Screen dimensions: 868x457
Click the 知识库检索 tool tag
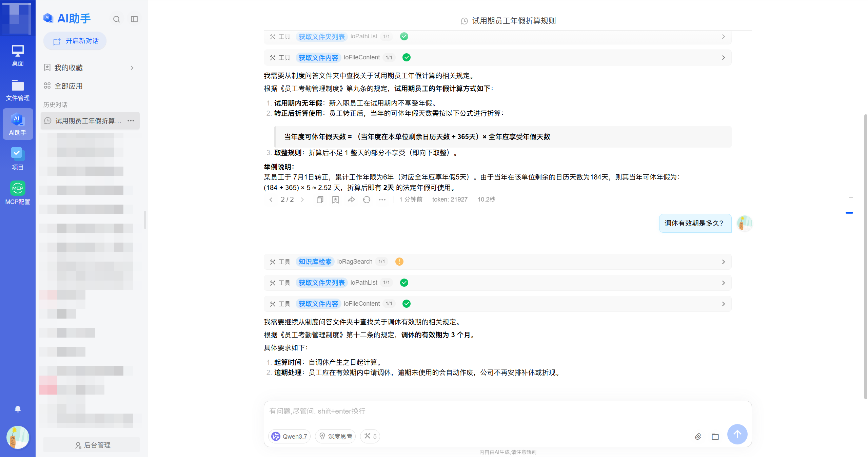[315, 262]
